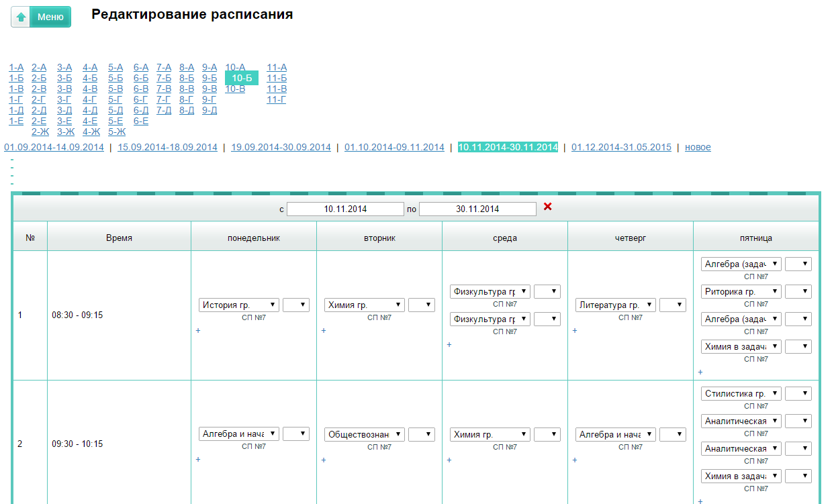Switch to period 01.12.2014-31.05.2015
Viewport: 834px width, 504px height.
(x=621, y=147)
